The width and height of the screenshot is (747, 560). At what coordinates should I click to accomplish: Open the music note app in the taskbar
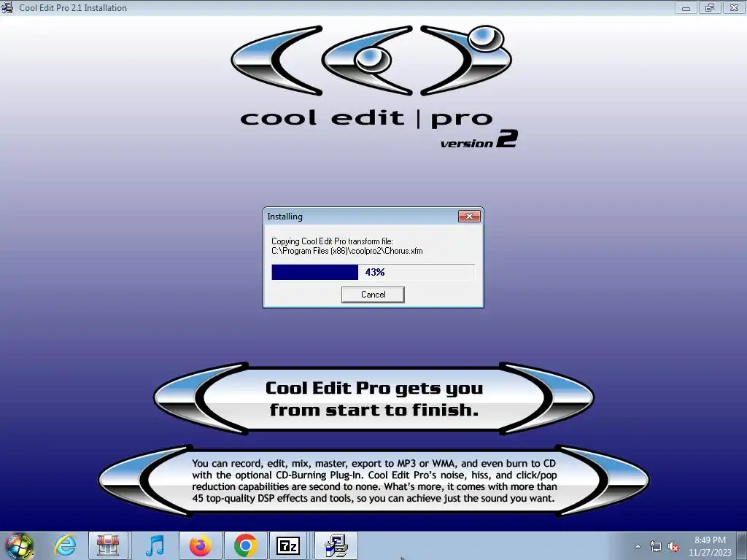[155, 545]
